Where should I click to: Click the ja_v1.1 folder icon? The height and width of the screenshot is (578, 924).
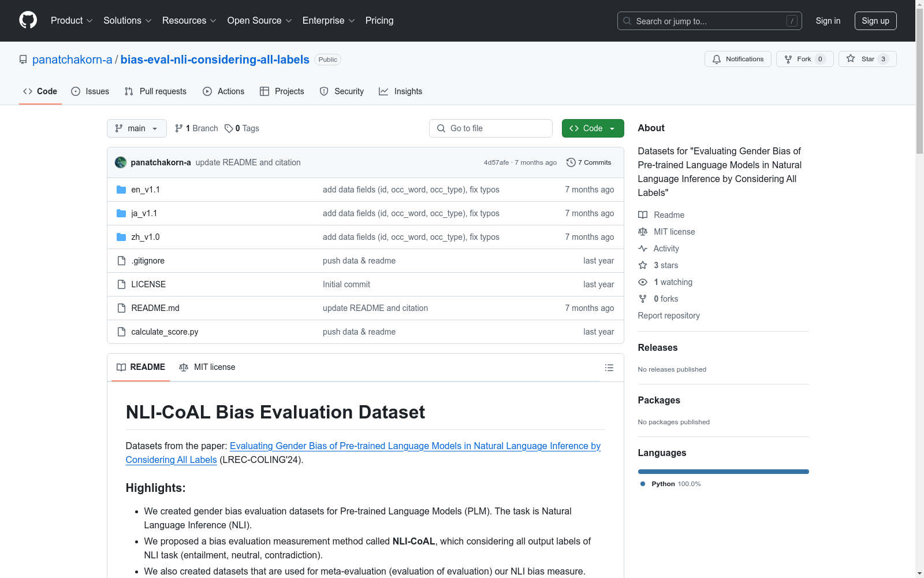click(x=121, y=213)
